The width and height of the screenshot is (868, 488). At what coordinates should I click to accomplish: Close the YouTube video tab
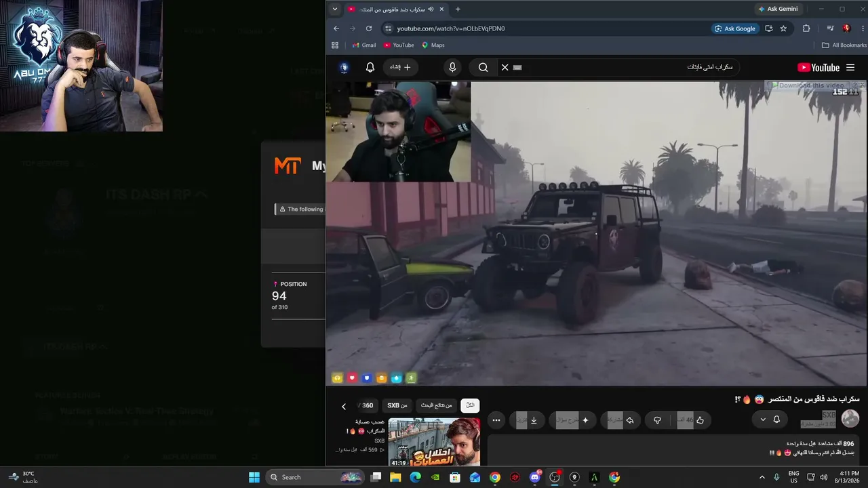(442, 9)
